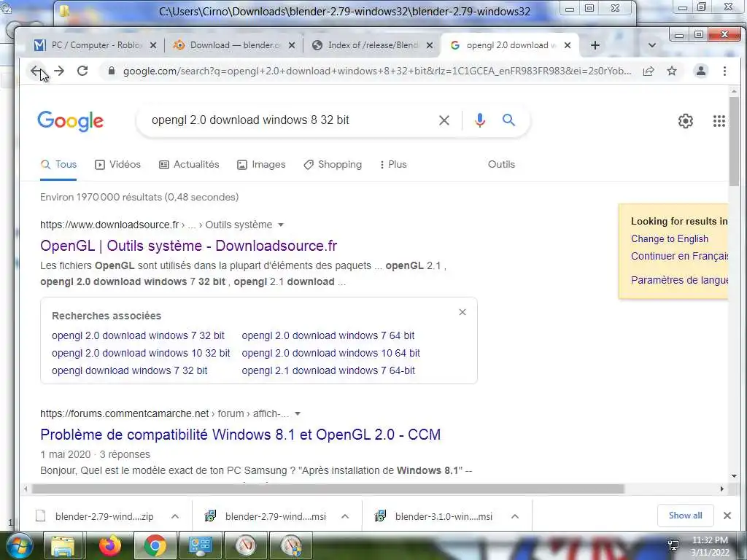Select the Tous search filter

pyautogui.click(x=58, y=164)
